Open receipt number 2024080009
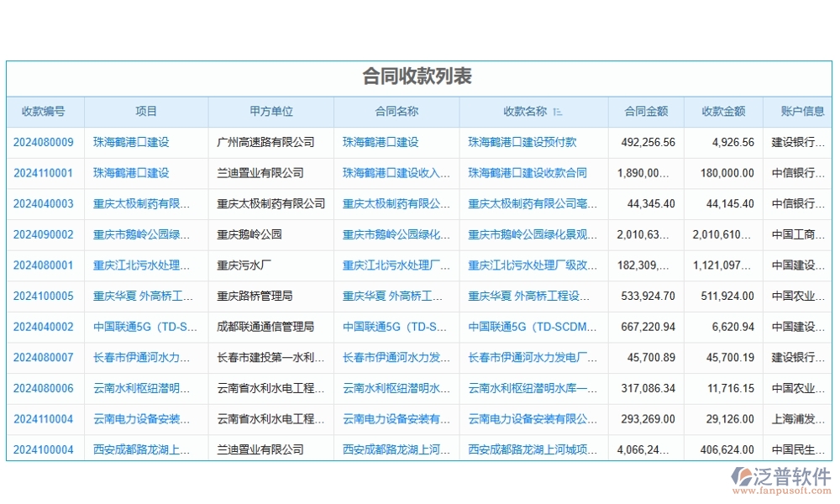This screenshot has height=504, width=840. coord(44,142)
